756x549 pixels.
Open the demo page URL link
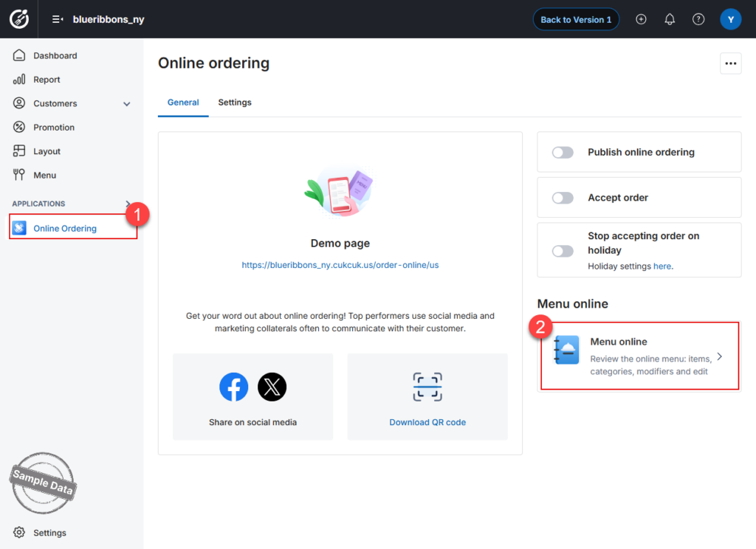[340, 265]
